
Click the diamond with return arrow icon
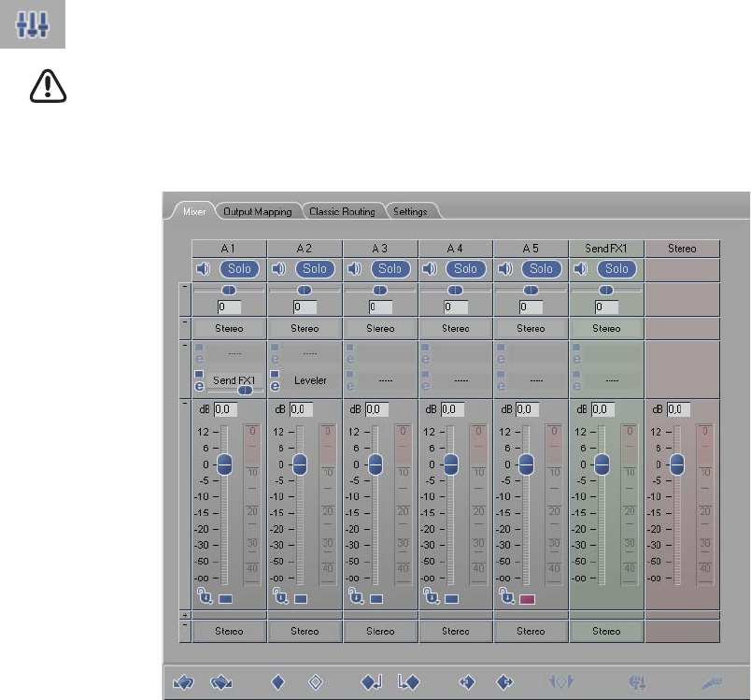point(371,682)
